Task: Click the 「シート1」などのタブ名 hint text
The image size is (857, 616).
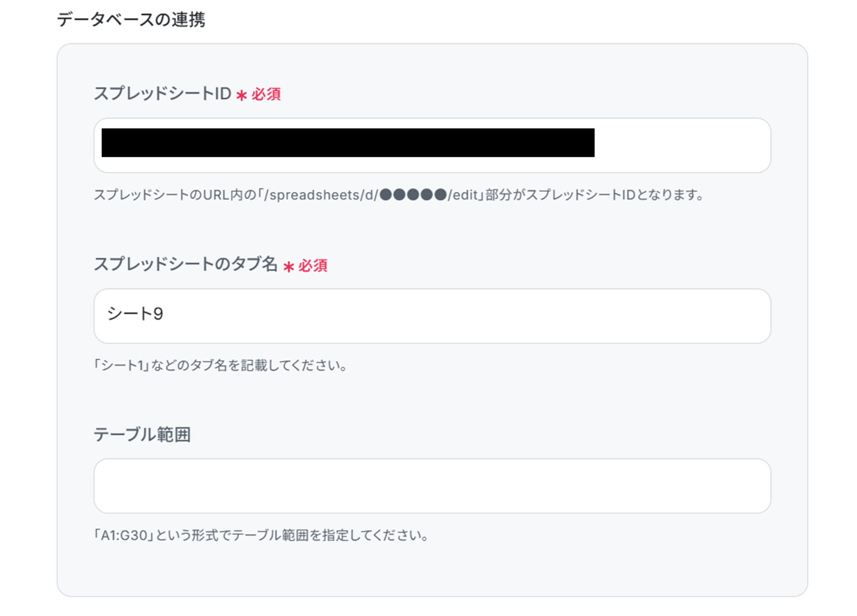Action: tap(220, 366)
